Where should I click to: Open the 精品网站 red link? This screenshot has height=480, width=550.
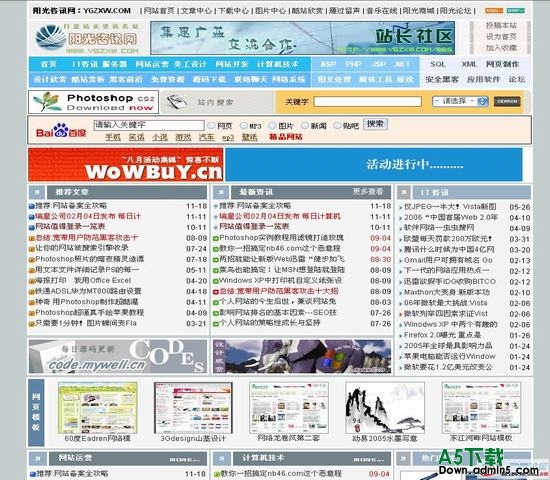(x=286, y=137)
